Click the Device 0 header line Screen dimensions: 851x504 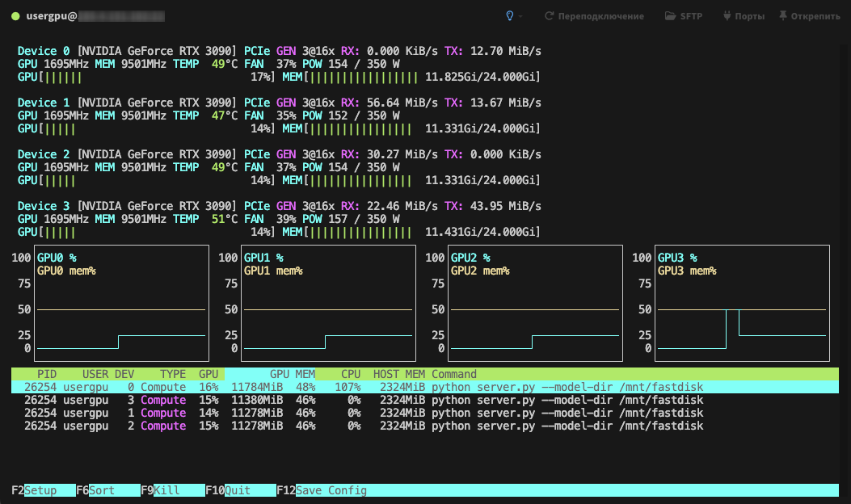279,51
